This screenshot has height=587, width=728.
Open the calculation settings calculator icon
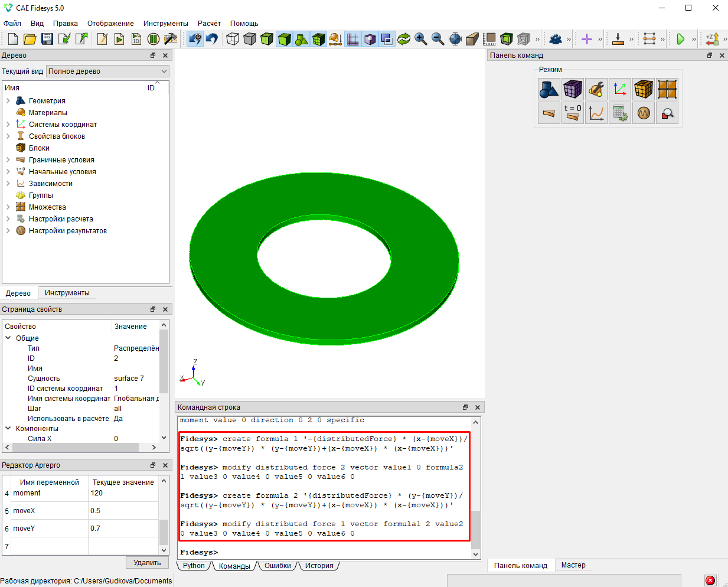point(620,113)
